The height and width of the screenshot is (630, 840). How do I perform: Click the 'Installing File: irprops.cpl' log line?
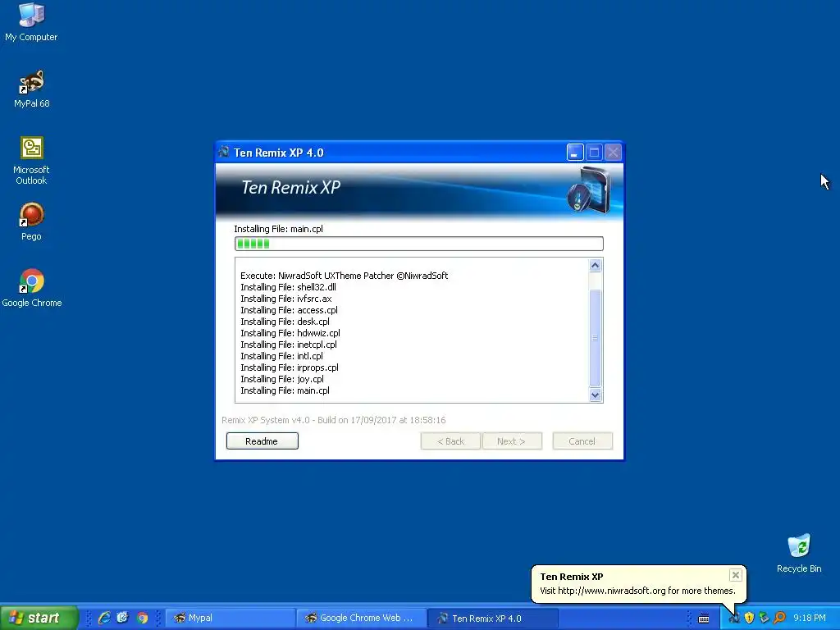290,367
